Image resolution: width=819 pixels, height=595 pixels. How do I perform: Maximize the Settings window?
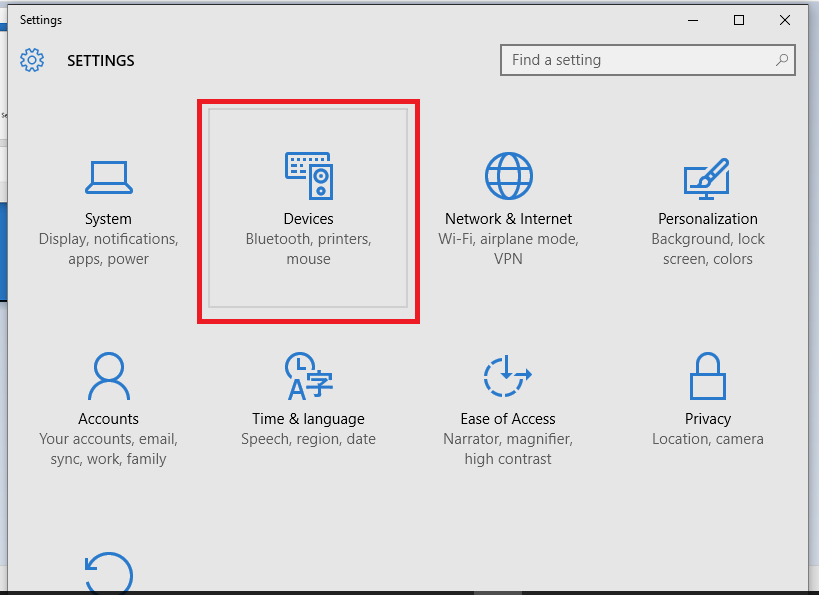click(x=739, y=20)
